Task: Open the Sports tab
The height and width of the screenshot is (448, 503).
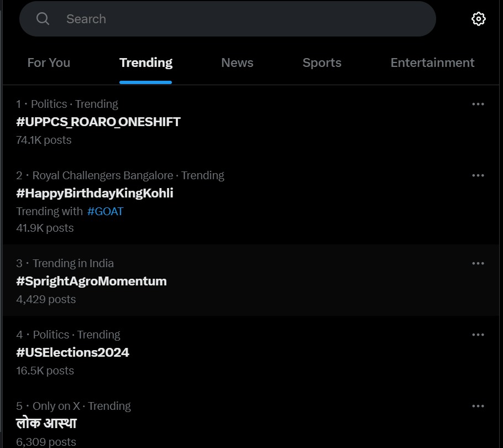Action: [x=322, y=63]
